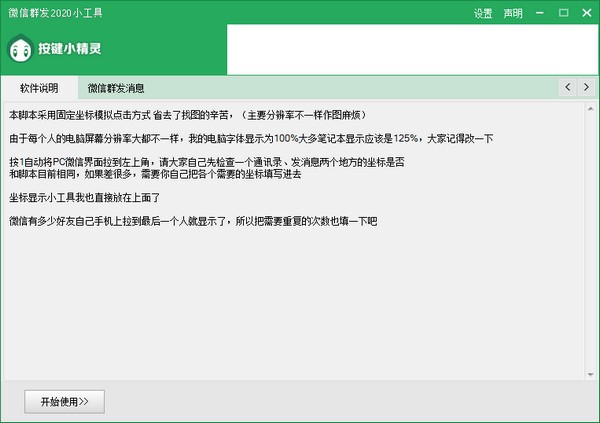The width and height of the screenshot is (600, 423).
Task: Minimize the 微信群发2020小工具 window
Action: tap(540, 13)
